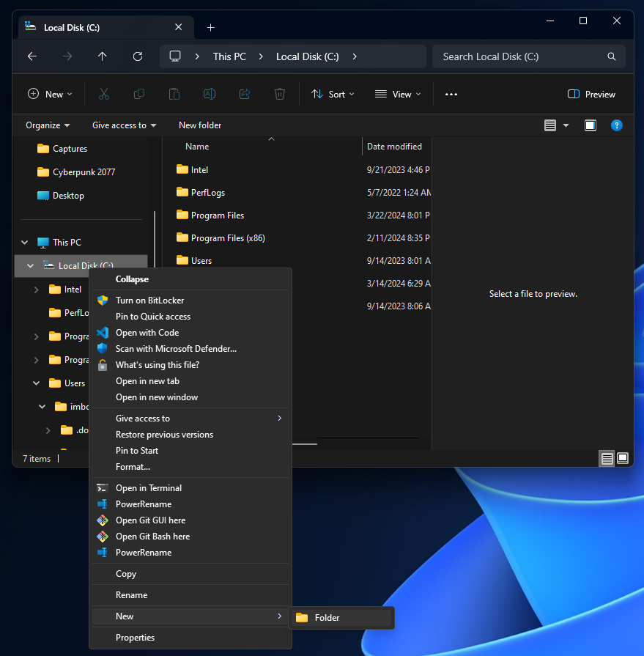Click the Search Local Disk (C:) field
The image size is (644, 656).
pyautogui.click(x=520, y=56)
